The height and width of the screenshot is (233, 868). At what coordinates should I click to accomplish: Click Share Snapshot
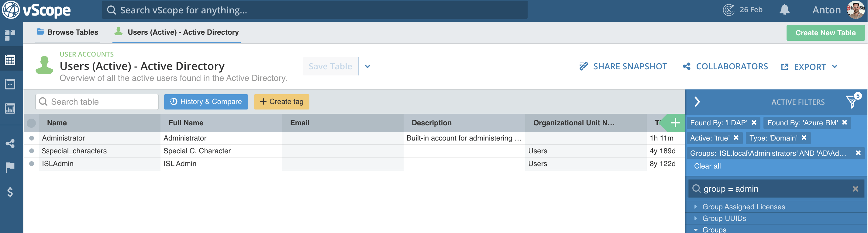tap(623, 66)
